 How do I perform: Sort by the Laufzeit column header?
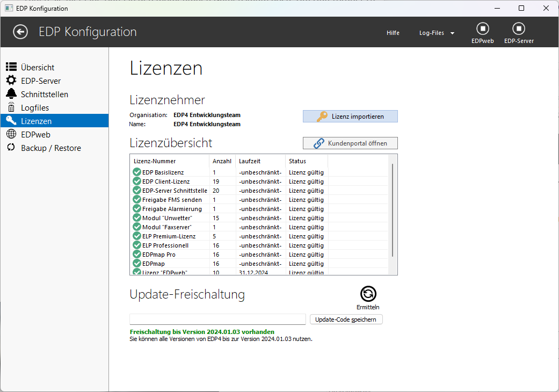tap(260, 161)
